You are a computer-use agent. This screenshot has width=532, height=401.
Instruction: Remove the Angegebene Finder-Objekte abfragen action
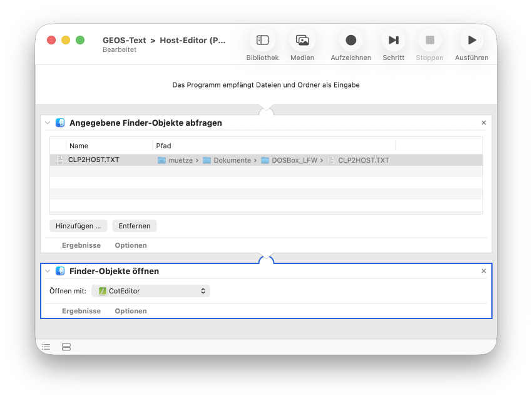(x=483, y=123)
